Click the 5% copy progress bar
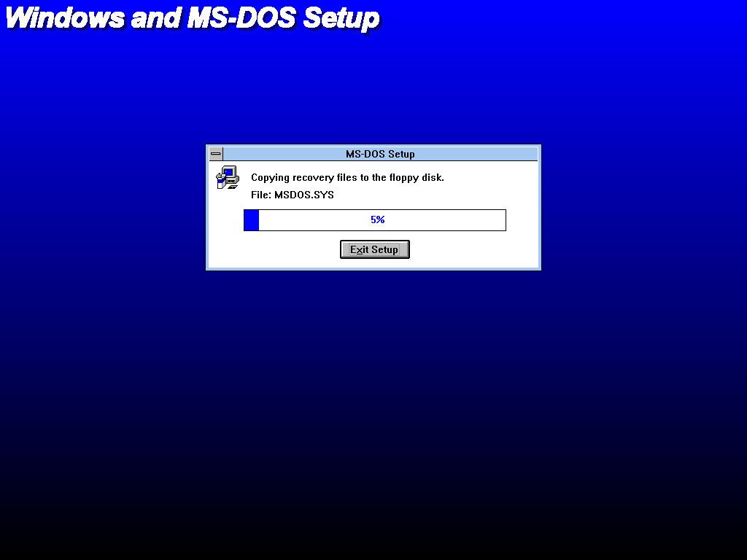Screen dimensions: 747x560 point(374,220)
